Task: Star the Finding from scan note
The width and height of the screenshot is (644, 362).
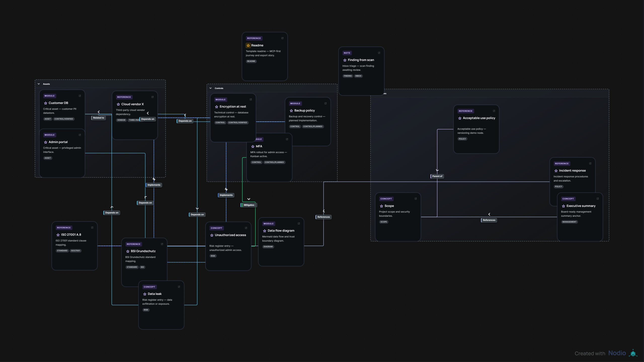Action: (x=345, y=60)
